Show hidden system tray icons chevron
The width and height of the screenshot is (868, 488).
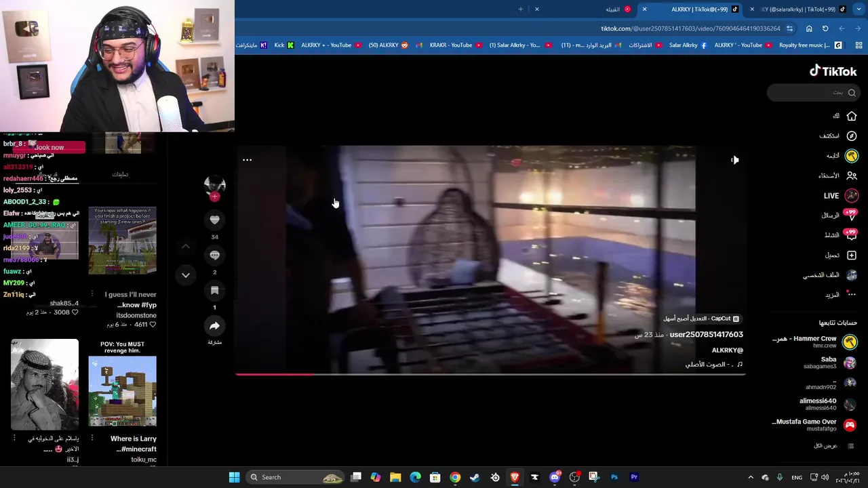pyautogui.click(x=751, y=477)
